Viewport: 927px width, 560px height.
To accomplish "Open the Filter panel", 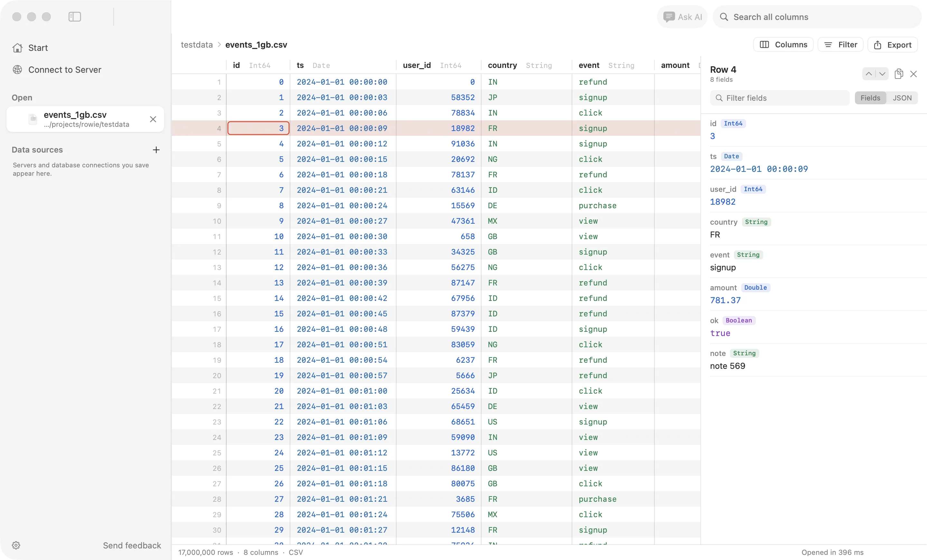I will [x=840, y=44].
